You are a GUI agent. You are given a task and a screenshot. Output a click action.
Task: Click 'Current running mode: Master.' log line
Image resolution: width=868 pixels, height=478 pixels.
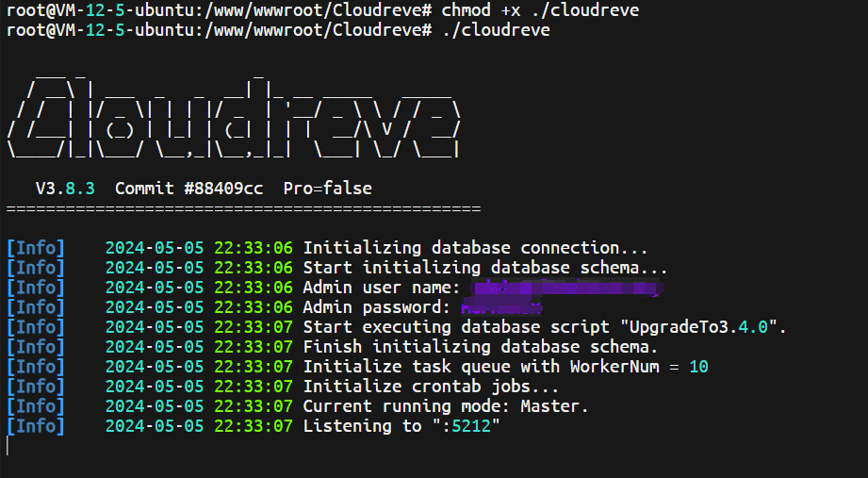(x=446, y=406)
